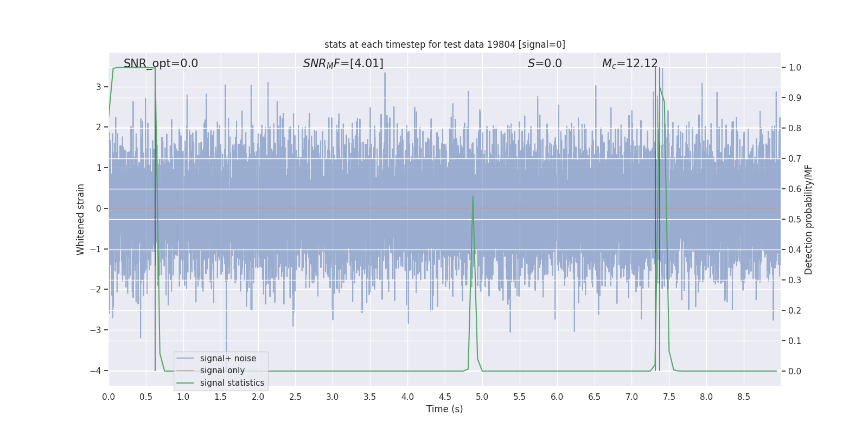Click the Mc=12.12 annotation text

tap(630, 63)
